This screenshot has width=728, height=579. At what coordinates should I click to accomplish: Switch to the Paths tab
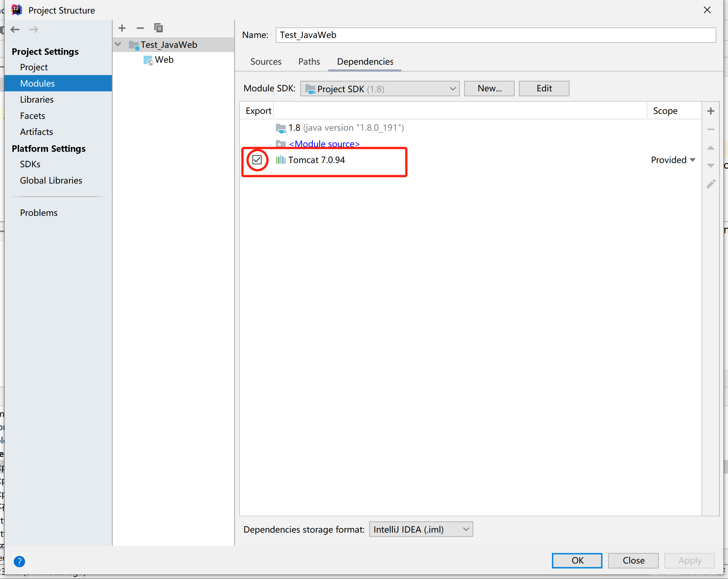pos(309,62)
